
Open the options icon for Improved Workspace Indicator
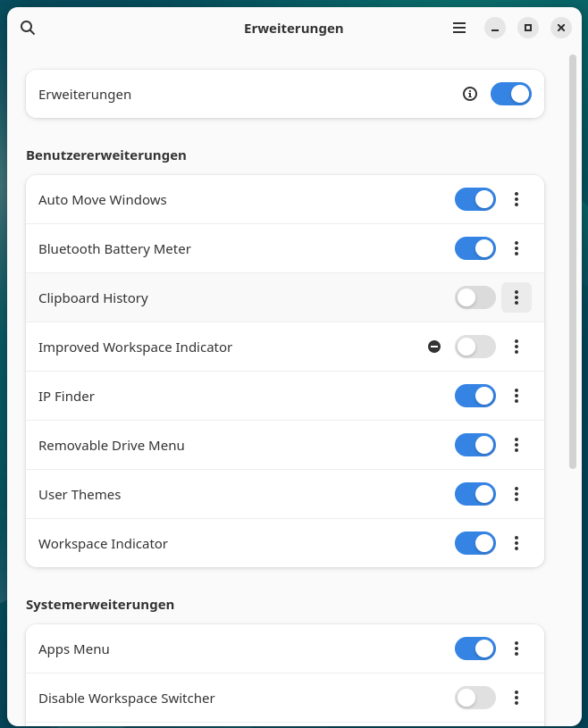[517, 347]
